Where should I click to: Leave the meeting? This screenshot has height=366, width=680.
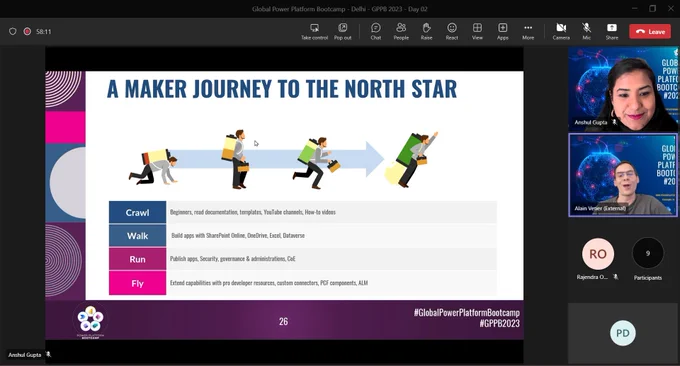coord(650,32)
